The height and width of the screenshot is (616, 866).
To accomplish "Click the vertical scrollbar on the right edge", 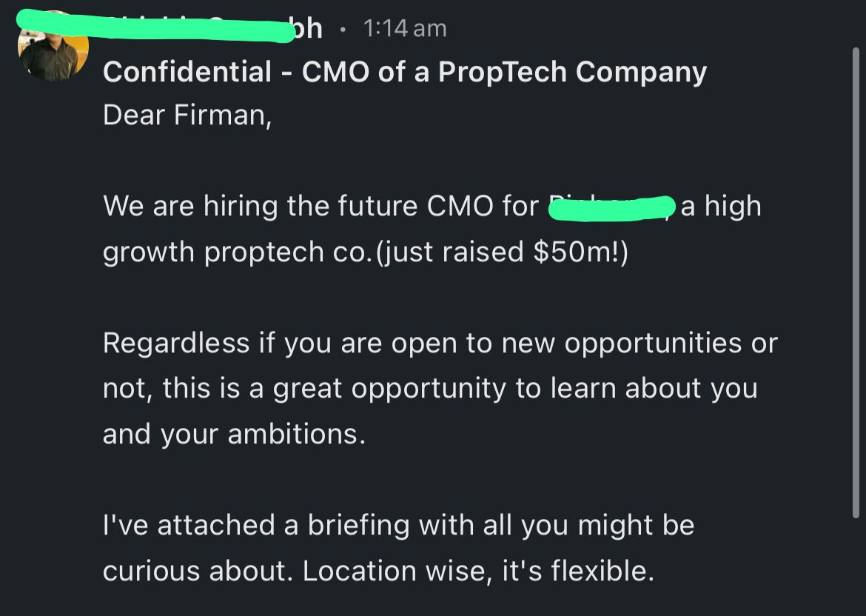I will [856, 282].
